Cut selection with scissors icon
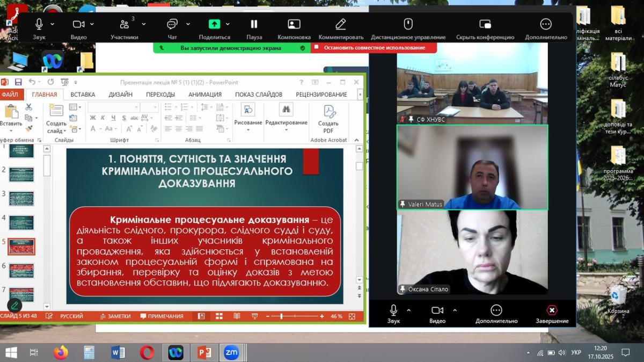Viewport: 644px width, 362px height. coord(28,107)
